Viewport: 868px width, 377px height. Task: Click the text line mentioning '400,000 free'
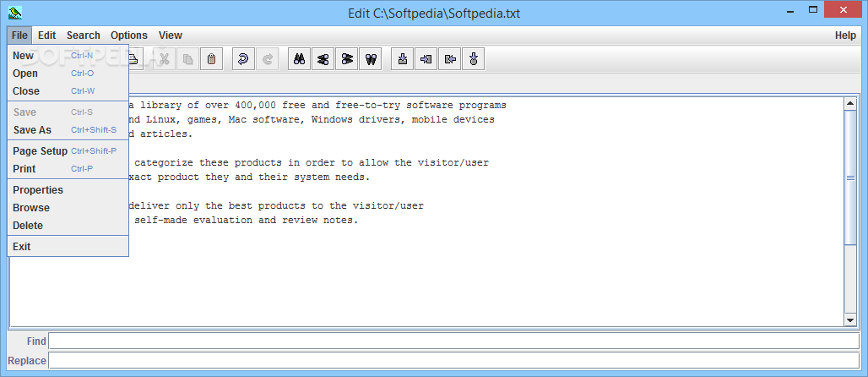pyautogui.click(x=317, y=105)
